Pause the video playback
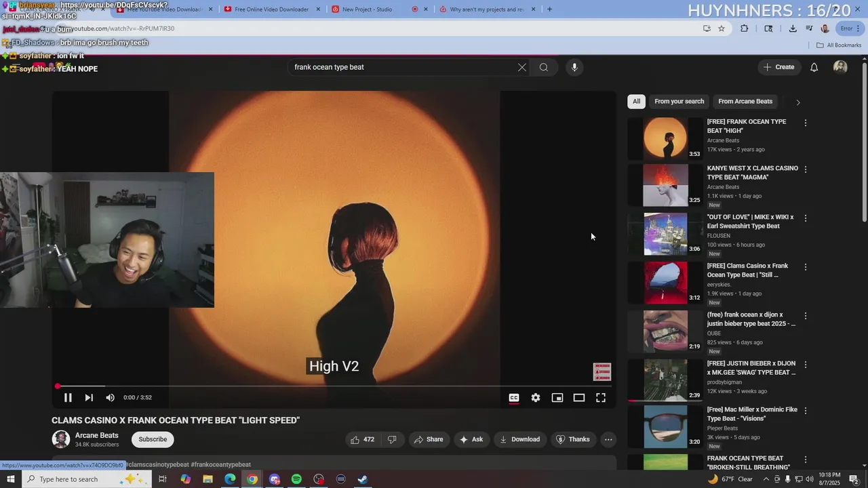868x488 pixels. [x=68, y=398]
